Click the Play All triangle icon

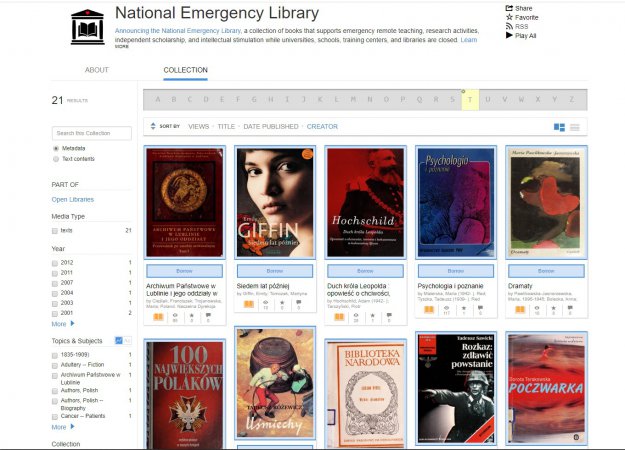click(x=509, y=35)
